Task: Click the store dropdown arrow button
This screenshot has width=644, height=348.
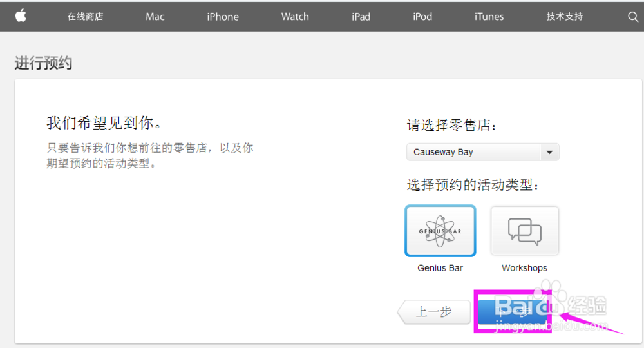Action: (x=549, y=152)
